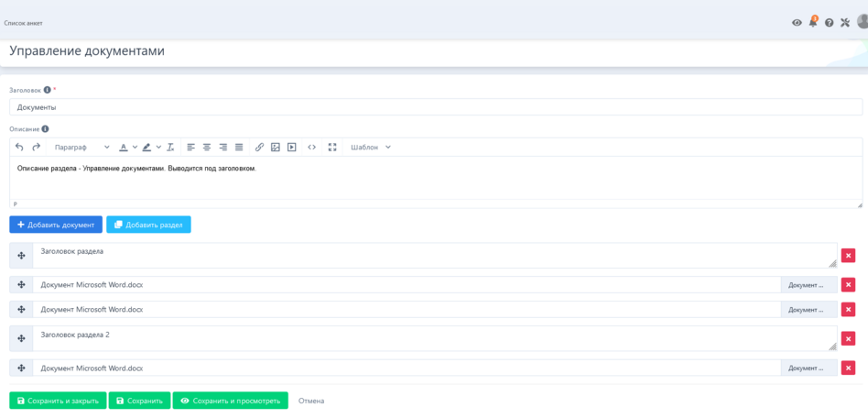The width and height of the screenshot is (868, 418).
Task: Toggle the eye preview icon in header
Action: 797,23
